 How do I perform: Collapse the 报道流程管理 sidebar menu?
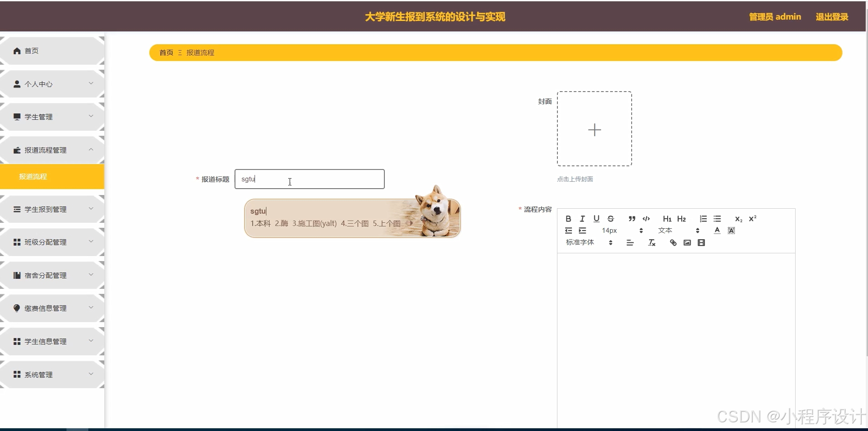coord(52,150)
